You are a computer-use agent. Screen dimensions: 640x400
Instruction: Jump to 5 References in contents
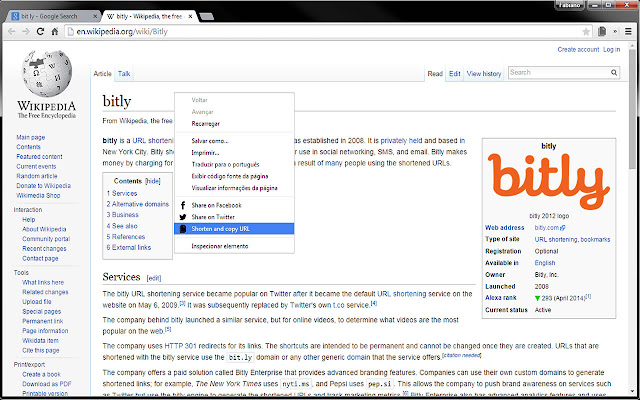coord(126,237)
